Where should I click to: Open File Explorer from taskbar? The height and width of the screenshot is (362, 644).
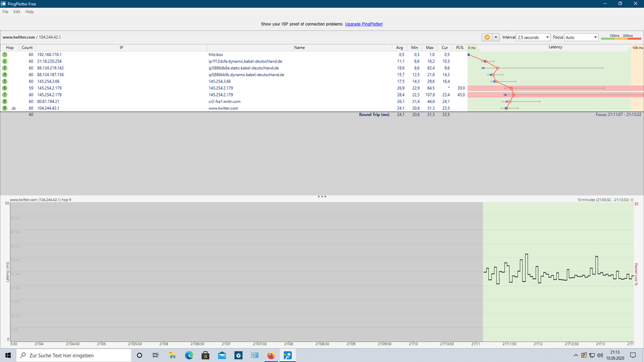(x=173, y=356)
